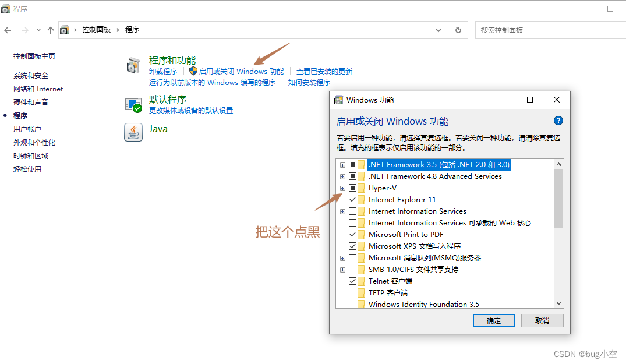The height and width of the screenshot is (364, 626).
Task: Expand Internet Information Services node
Action: click(x=342, y=211)
